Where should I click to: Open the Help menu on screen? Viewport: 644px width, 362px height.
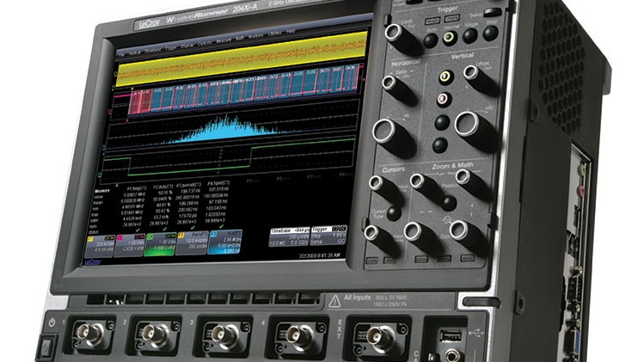(x=291, y=32)
